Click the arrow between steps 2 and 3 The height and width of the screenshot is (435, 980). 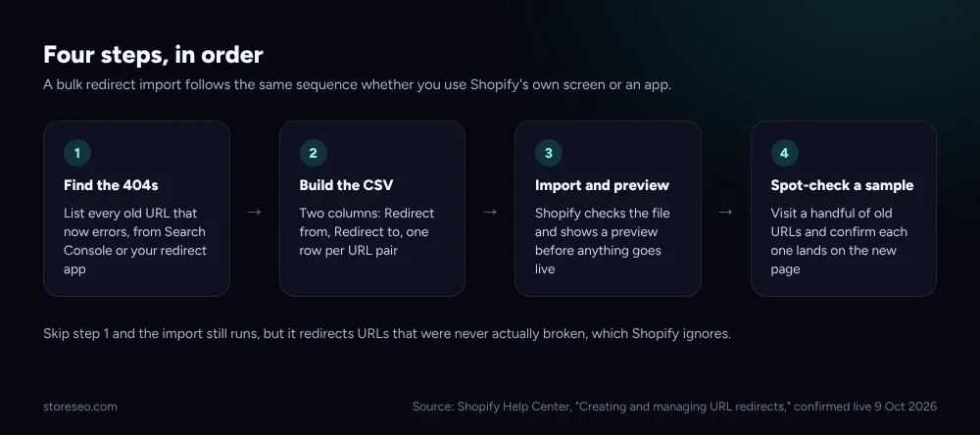[490, 212]
